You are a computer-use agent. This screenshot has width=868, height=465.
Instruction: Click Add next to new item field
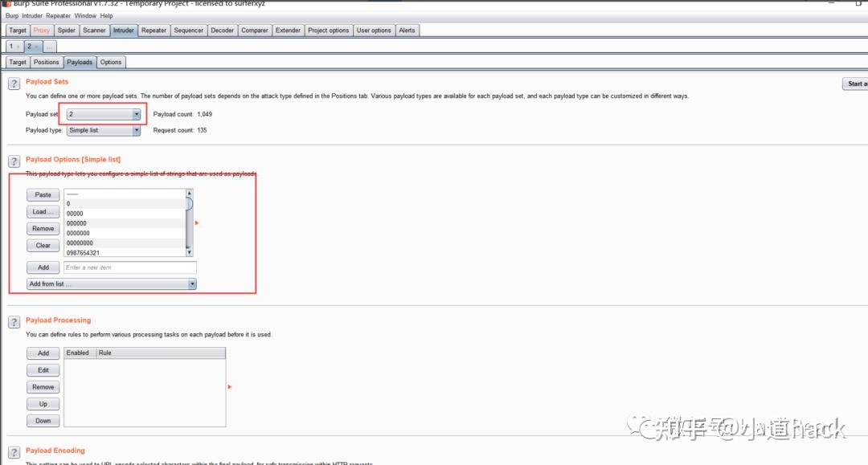pyautogui.click(x=43, y=267)
